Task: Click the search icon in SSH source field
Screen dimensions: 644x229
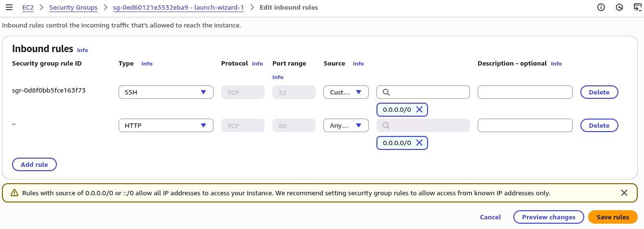Action: click(x=386, y=92)
